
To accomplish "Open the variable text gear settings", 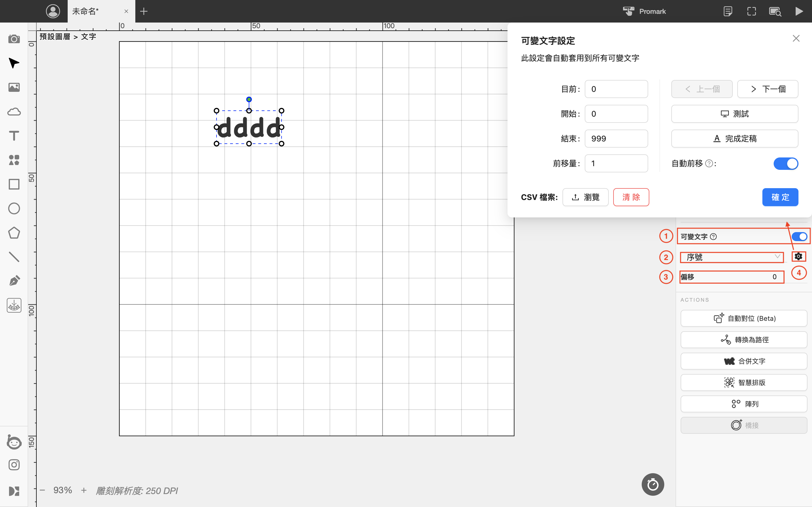I will pos(798,257).
